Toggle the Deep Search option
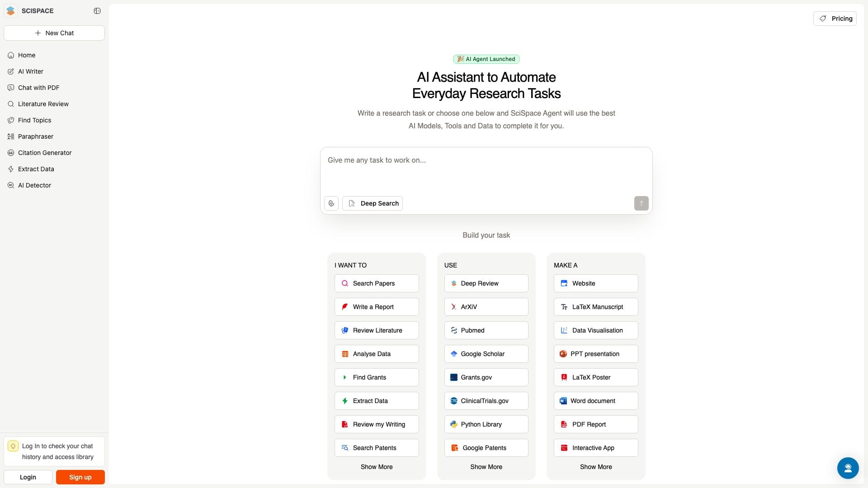The image size is (868, 488). pyautogui.click(x=373, y=203)
